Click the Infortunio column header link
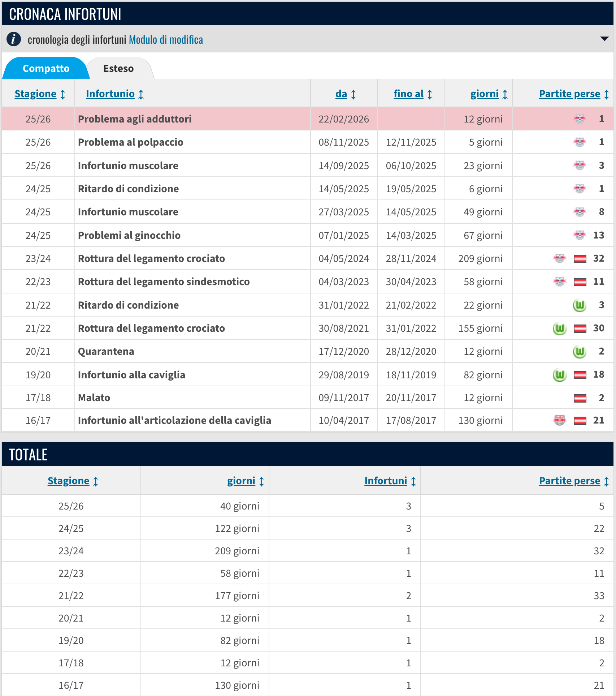The height and width of the screenshot is (696, 616). click(x=110, y=94)
